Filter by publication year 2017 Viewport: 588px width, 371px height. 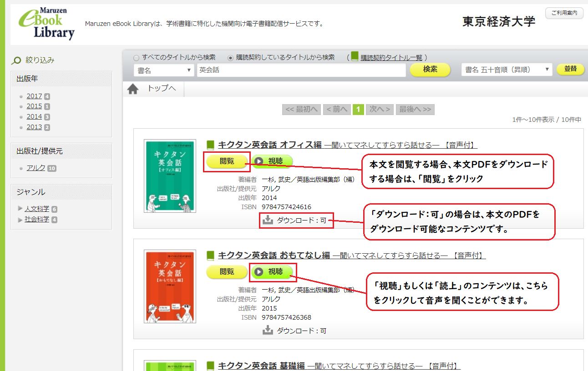tap(34, 96)
